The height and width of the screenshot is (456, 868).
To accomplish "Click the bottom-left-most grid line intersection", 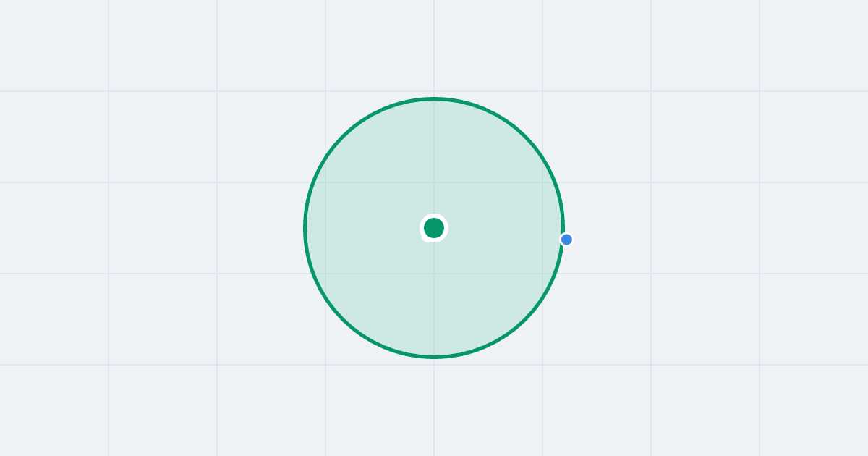I will [109, 365].
